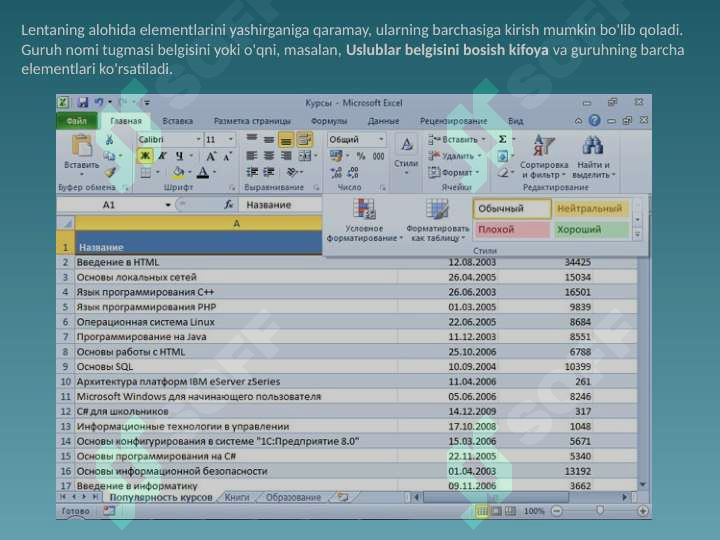
Task: Apply the Плохой cell style
Action: pyautogui.click(x=512, y=229)
